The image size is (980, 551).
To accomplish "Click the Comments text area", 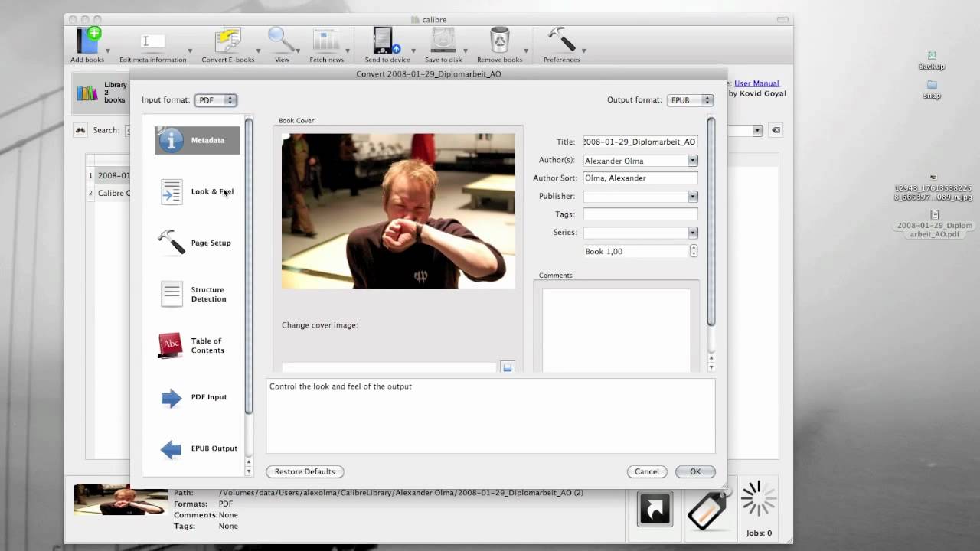I will click(x=616, y=330).
